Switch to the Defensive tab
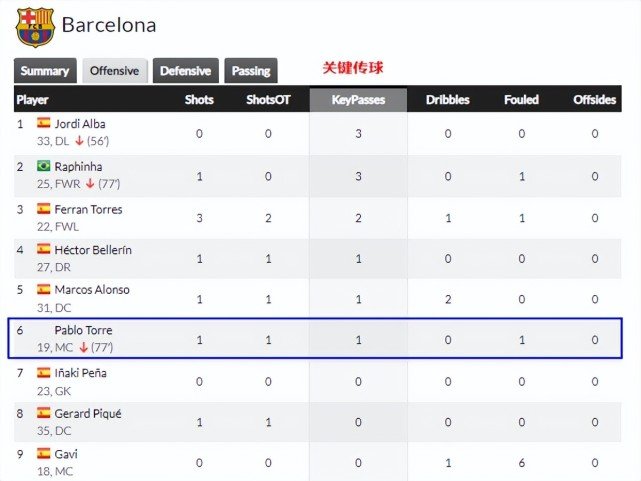The image size is (641, 481). [x=186, y=71]
